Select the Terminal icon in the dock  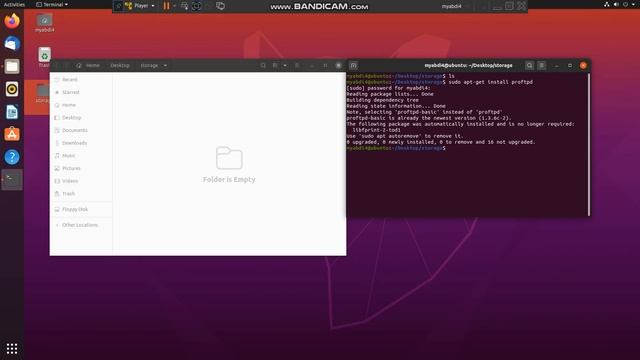click(12, 179)
